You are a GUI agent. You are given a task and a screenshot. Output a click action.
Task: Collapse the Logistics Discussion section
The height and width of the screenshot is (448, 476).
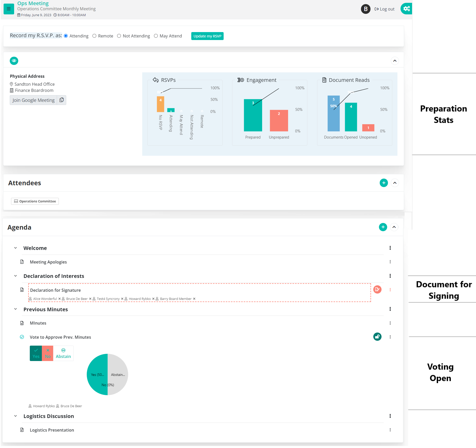[x=15, y=416]
